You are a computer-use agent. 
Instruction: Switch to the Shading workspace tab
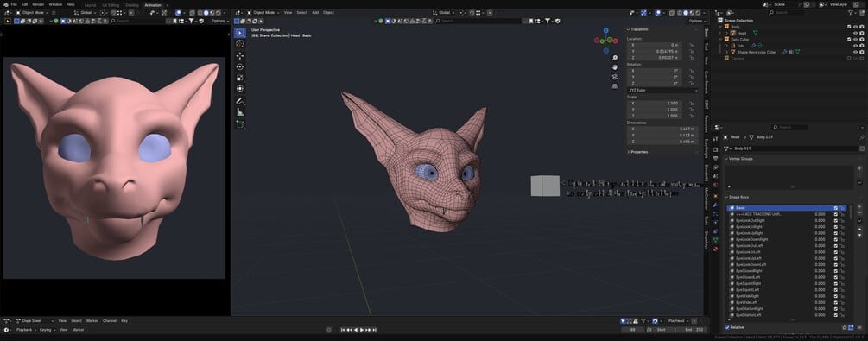click(x=132, y=5)
